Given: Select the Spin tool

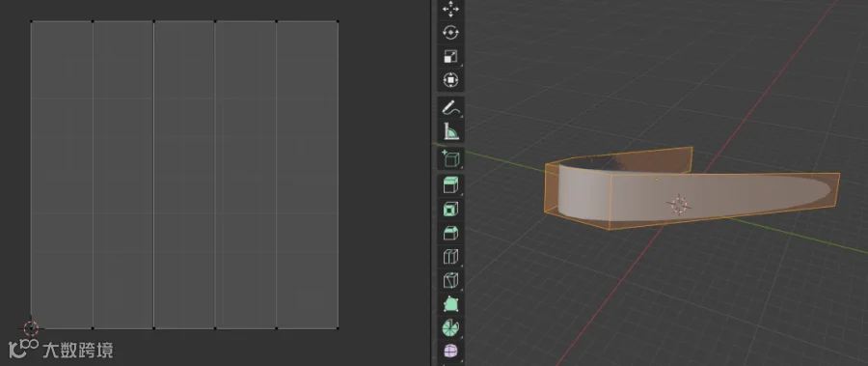Looking at the screenshot, I should pos(450,328).
